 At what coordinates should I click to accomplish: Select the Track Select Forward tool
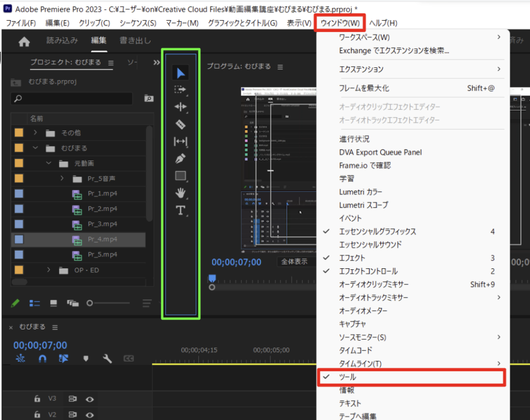[180, 89]
